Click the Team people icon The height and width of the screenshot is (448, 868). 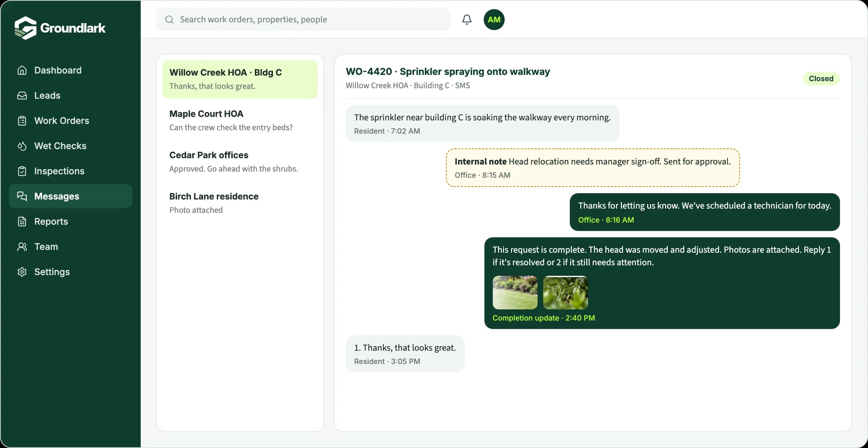coord(22,247)
